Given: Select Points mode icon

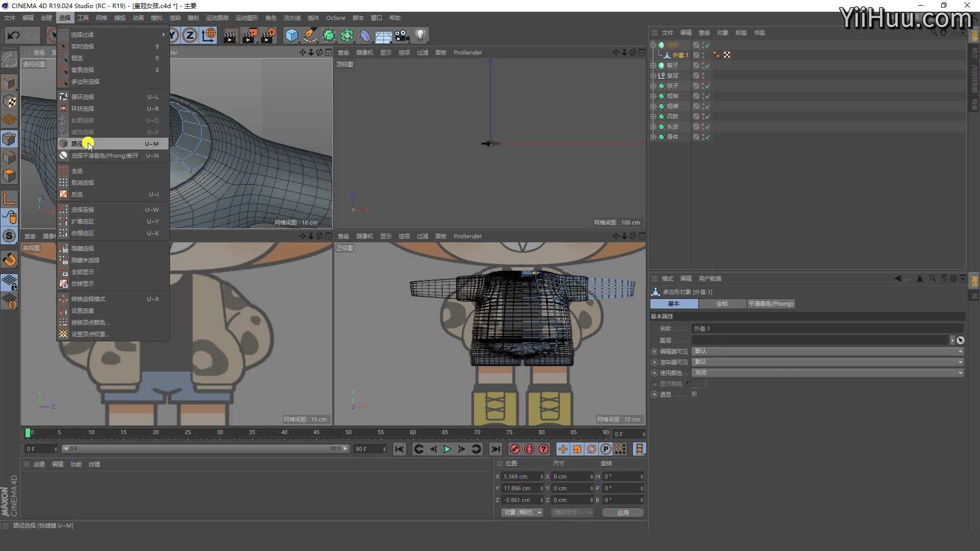Looking at the screenshot, I should coord(9,139).
